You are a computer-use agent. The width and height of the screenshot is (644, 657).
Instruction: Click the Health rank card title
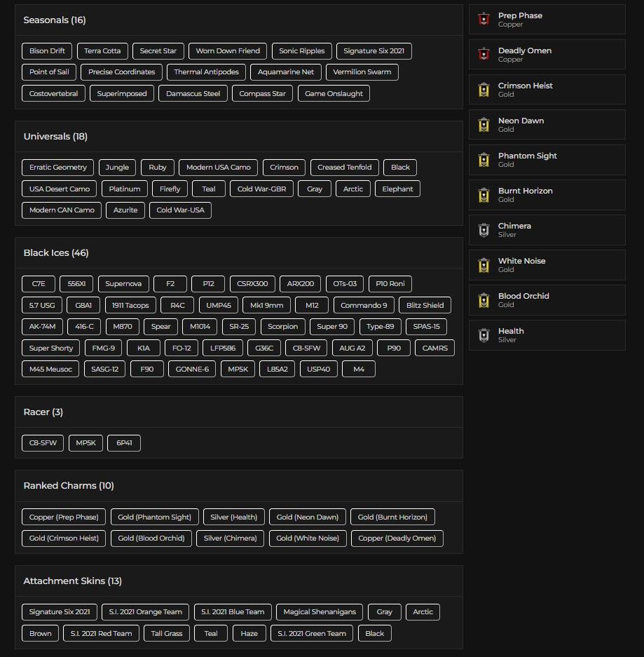[511, 331]
